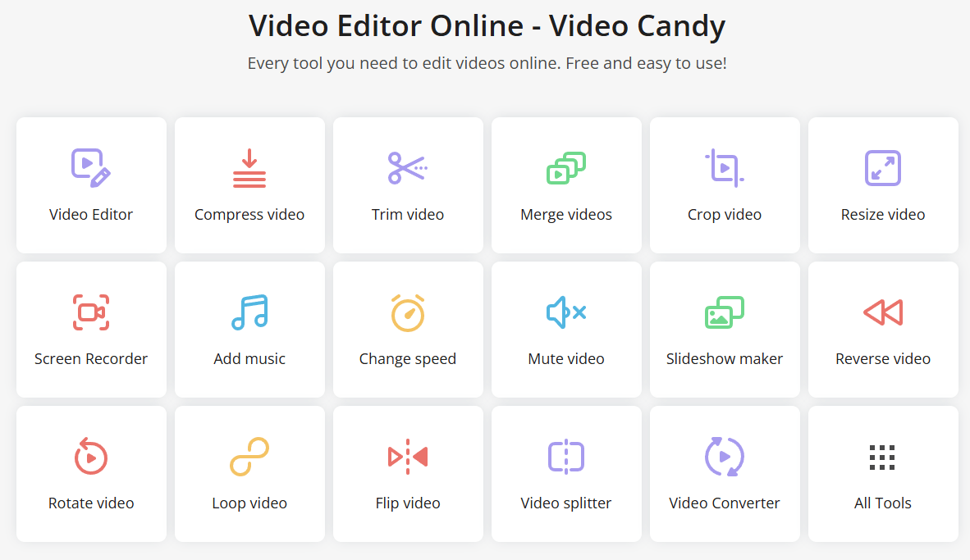Viewport: 970px width, 560px height.
Task: Click the Video Converter cycle icon
Action: (725, 457)
